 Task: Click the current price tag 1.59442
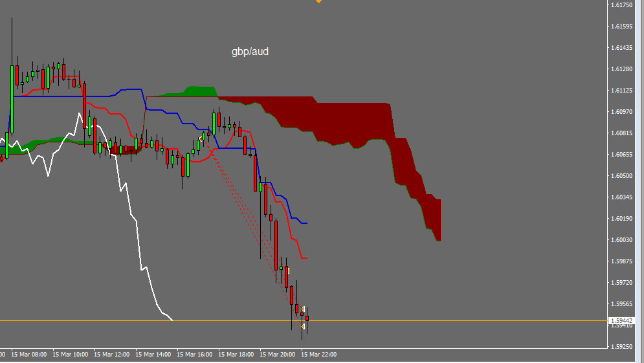(x=621, y=320)
